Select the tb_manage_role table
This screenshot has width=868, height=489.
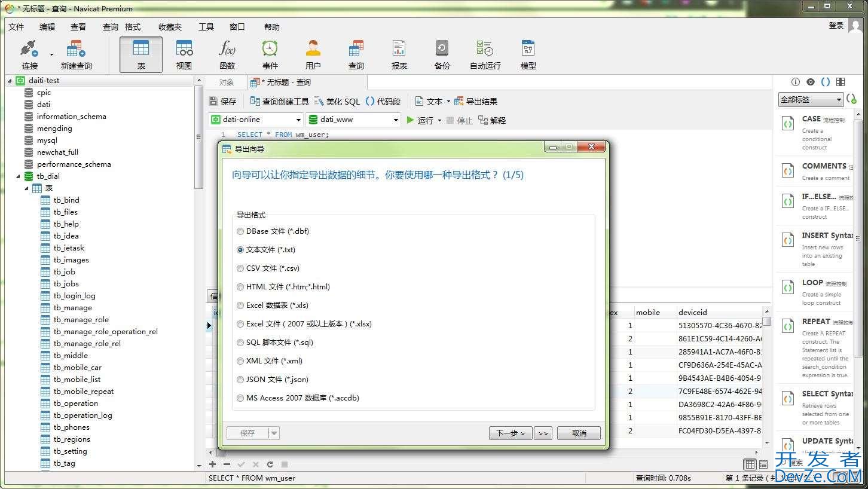(81, 320)
